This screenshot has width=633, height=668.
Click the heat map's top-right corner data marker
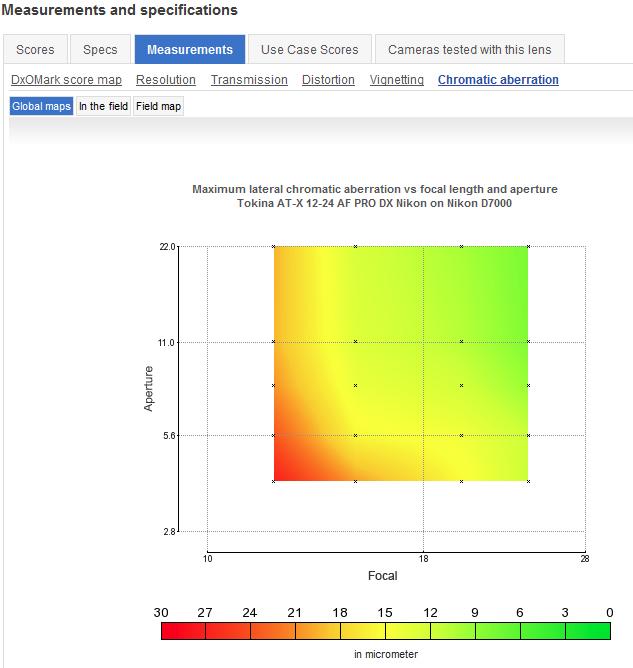[x=528, y=246]
